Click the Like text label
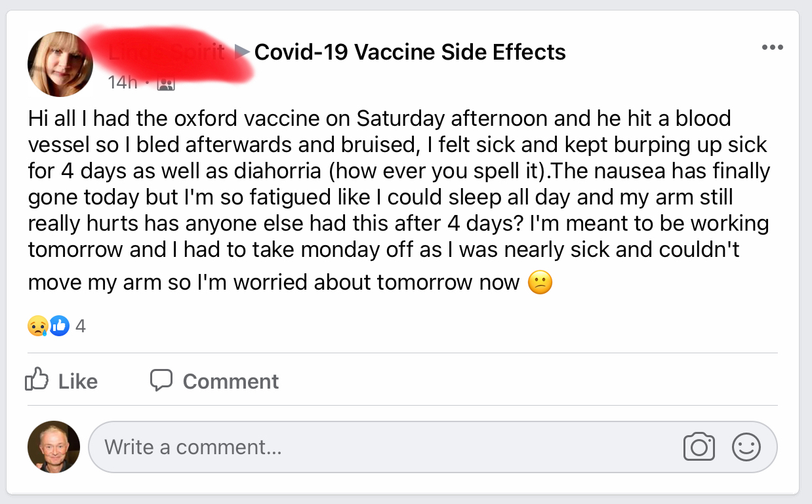 (x=78, y=381)
